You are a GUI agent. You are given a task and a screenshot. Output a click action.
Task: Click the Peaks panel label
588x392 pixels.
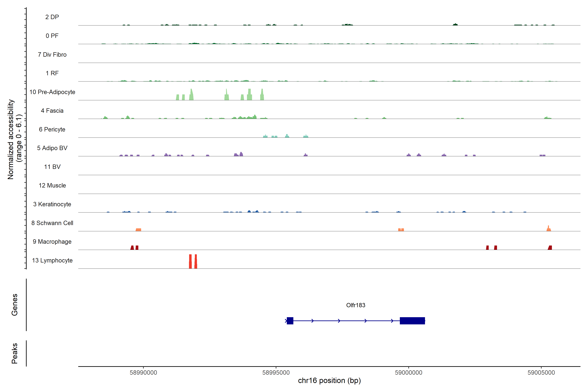click(15, 353)
